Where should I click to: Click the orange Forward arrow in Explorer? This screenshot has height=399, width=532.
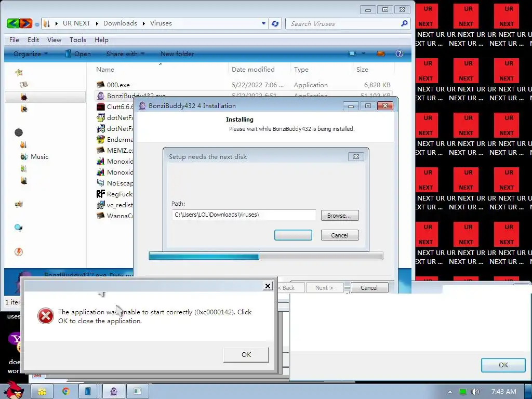tap(26, 23)
